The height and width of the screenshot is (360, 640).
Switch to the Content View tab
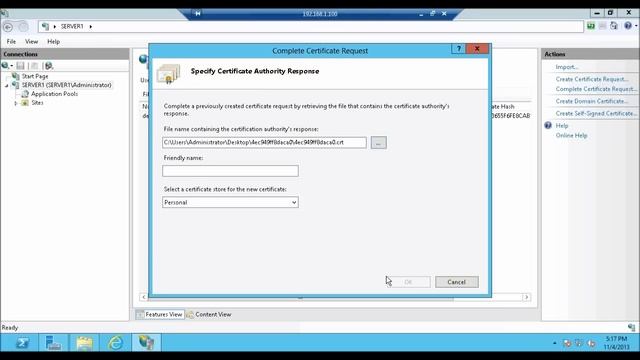pos(209,314)
